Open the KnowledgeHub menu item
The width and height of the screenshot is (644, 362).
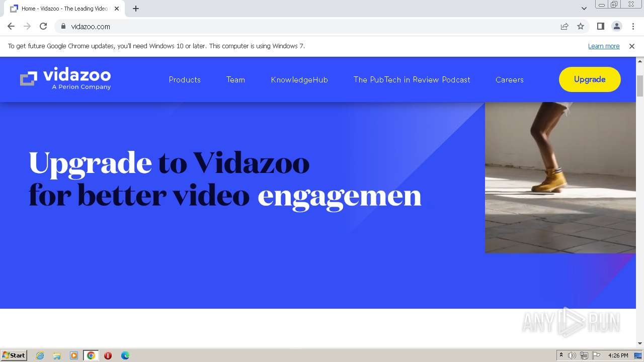pyautogui.click(x=299, y=79)
